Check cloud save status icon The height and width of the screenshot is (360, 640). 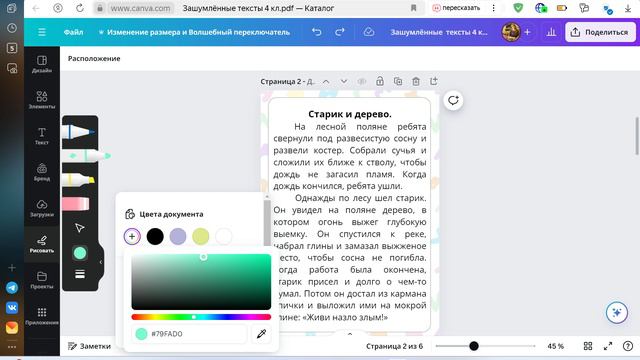tap(369, 32)
